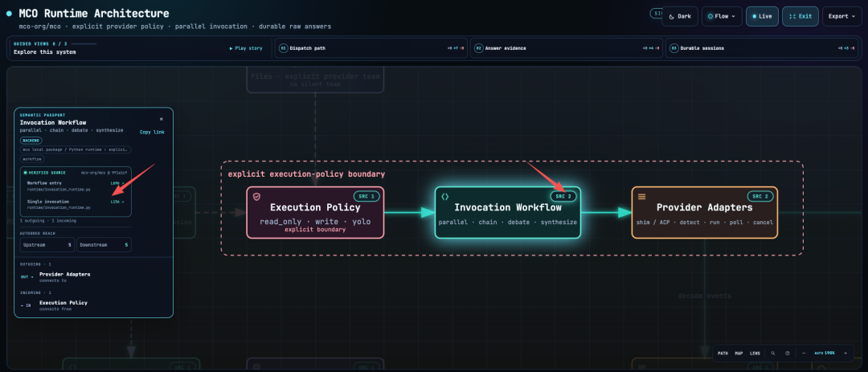868x372 pixels.
Task: Click the 03 number badge on Durable sessions
Action: (x=674, y=48)
